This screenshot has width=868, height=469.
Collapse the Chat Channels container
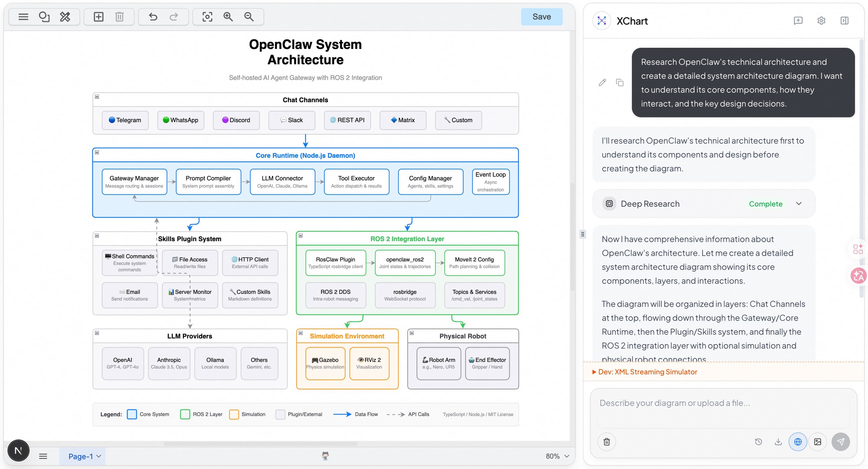(97, 97)
